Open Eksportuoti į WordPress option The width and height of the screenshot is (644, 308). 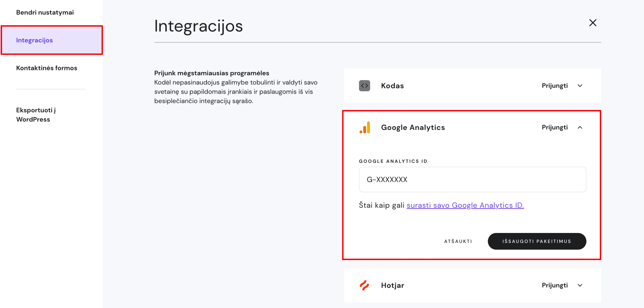point(36,115)
